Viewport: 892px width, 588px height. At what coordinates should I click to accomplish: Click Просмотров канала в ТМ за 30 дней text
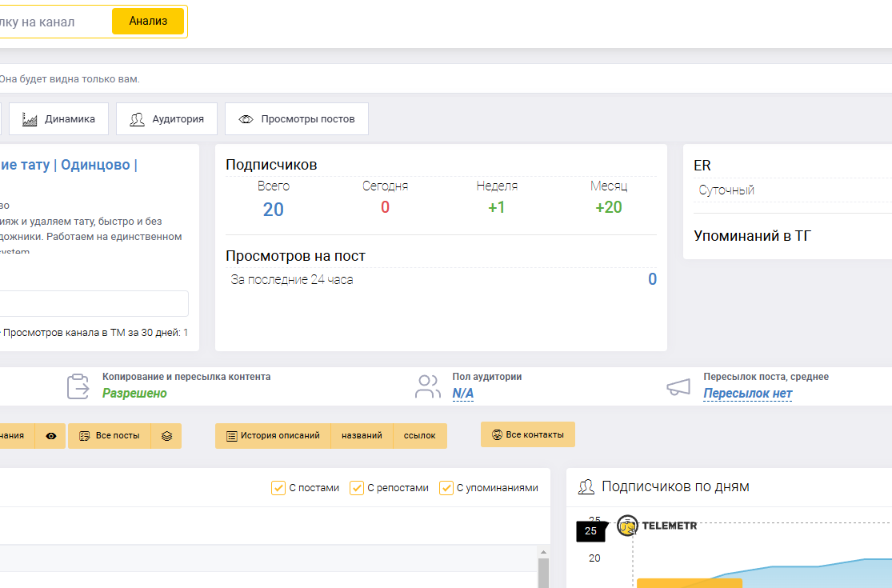pos(95,333)
